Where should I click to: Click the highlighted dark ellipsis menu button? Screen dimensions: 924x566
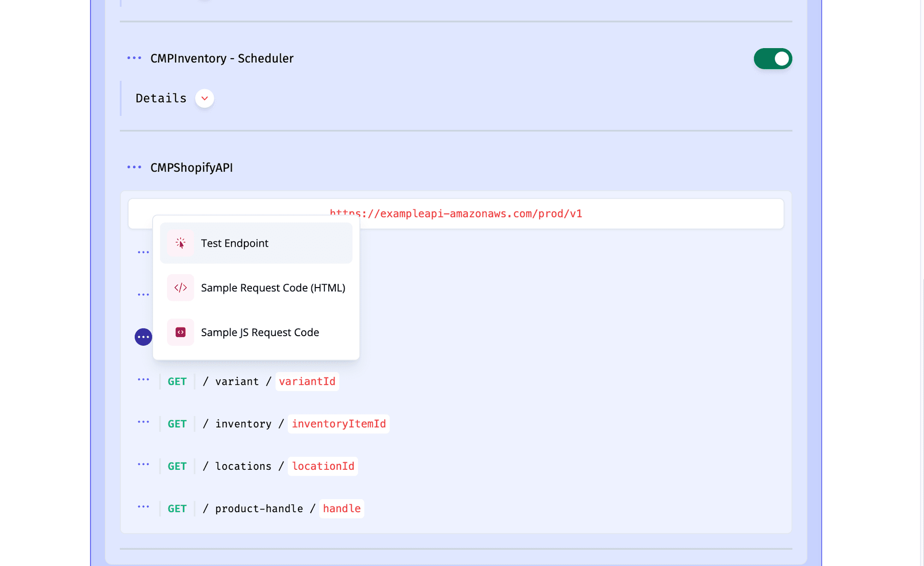click(143, 337)
